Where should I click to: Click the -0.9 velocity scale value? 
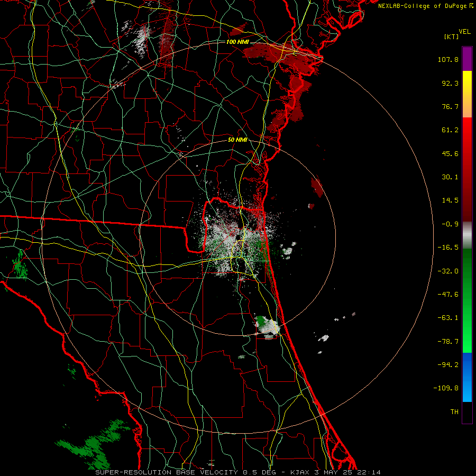click(x=450, y=224)
